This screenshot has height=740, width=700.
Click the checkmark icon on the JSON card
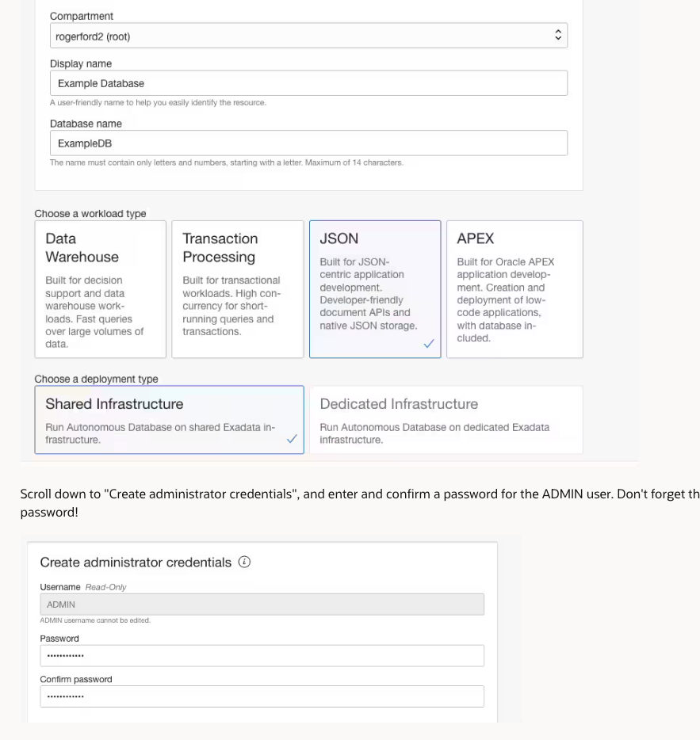pyautogui.click(x=429, y=345)
